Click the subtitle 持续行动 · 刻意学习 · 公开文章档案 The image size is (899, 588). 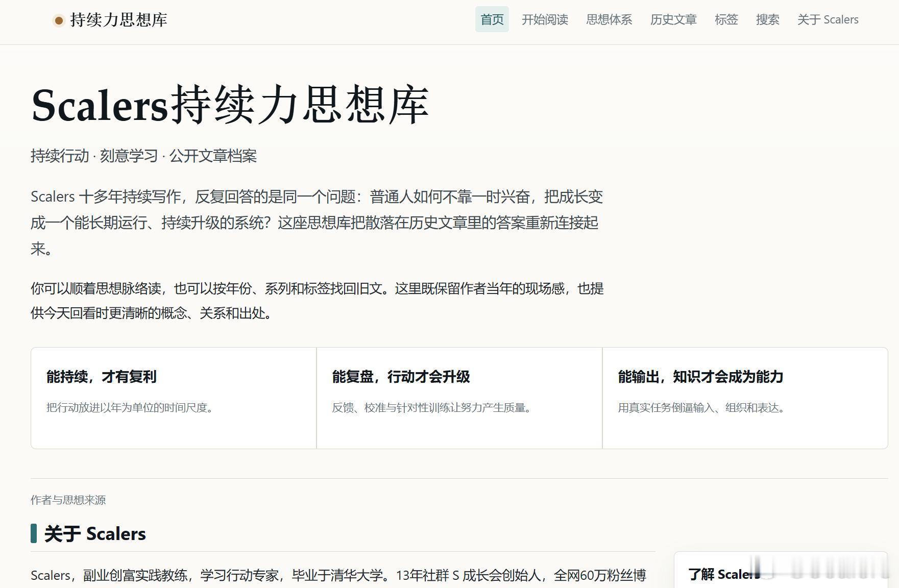(143, 156)
